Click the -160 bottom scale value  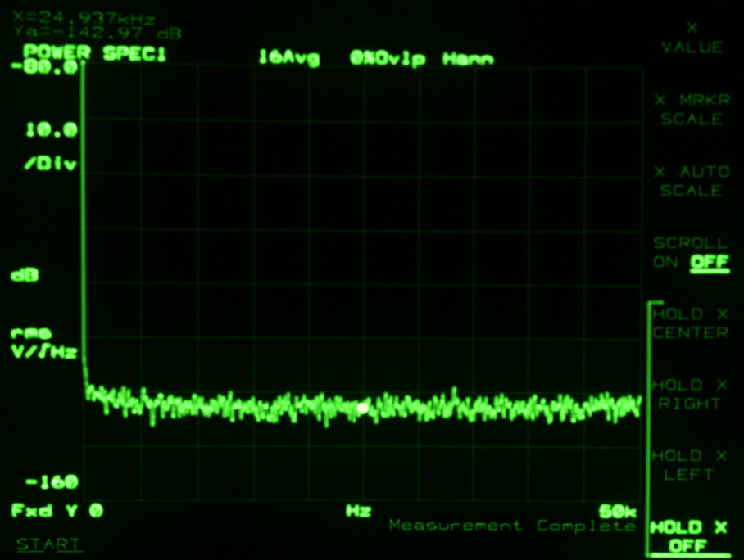[x=52, y=482]
